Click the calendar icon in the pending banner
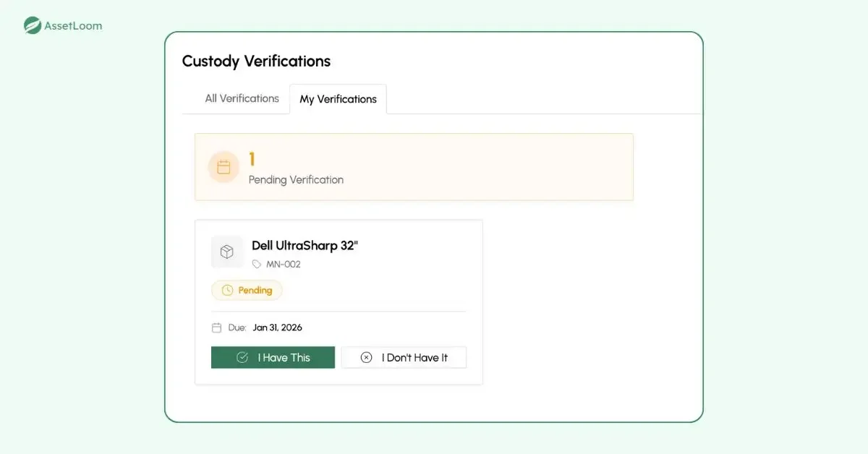868x454 pixels. coord(224,168)
